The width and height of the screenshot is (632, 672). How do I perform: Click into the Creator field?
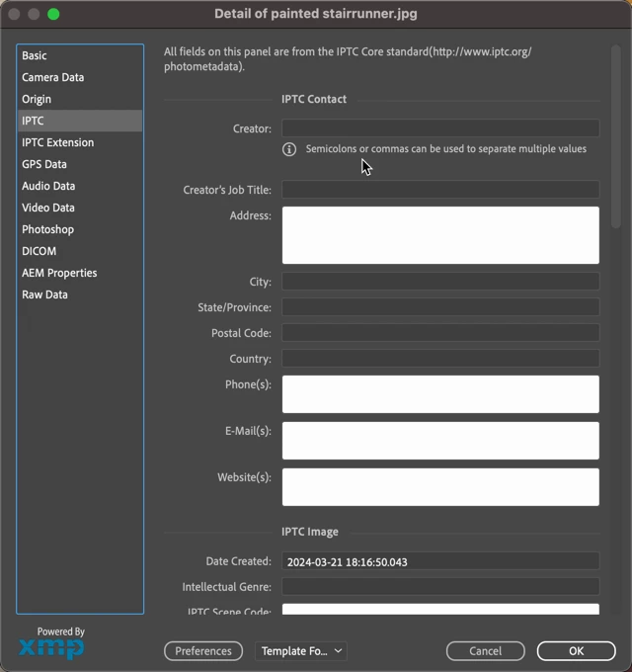coord(440,128)
